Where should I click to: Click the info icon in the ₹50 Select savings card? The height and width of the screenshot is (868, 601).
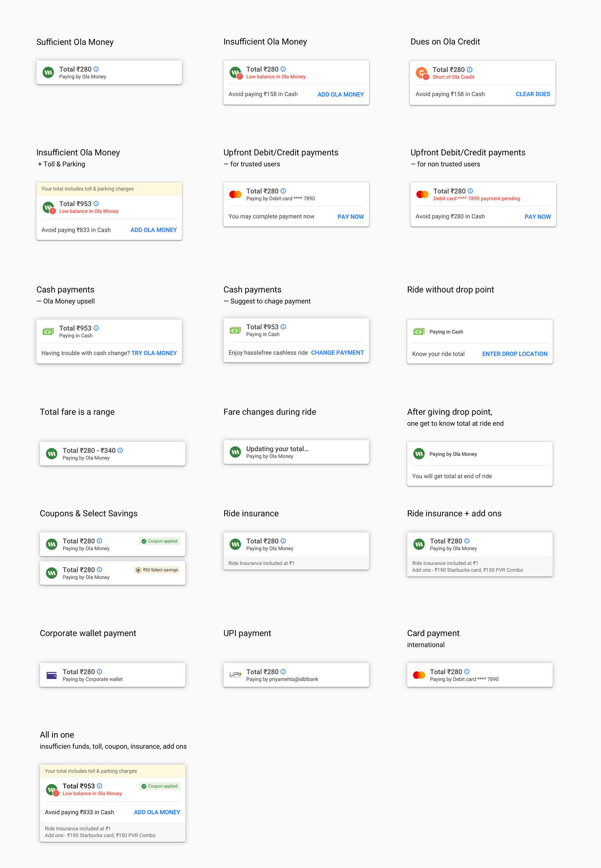click(x=99, y=570)
